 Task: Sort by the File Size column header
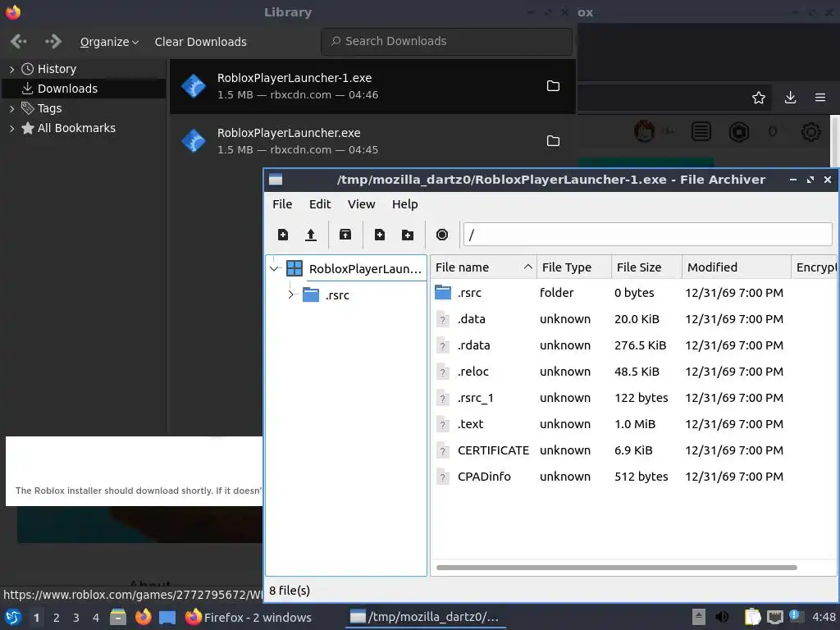[646, 267]
